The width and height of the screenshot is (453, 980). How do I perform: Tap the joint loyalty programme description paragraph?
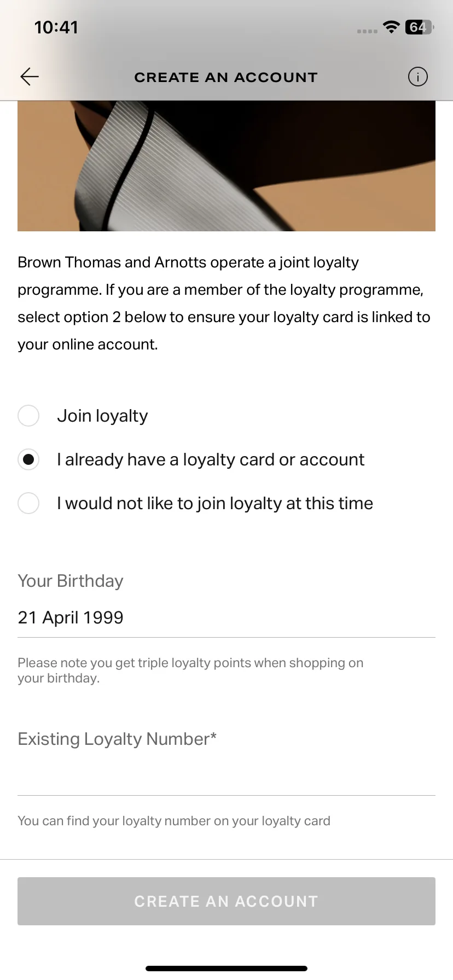[x=224, y=304]
